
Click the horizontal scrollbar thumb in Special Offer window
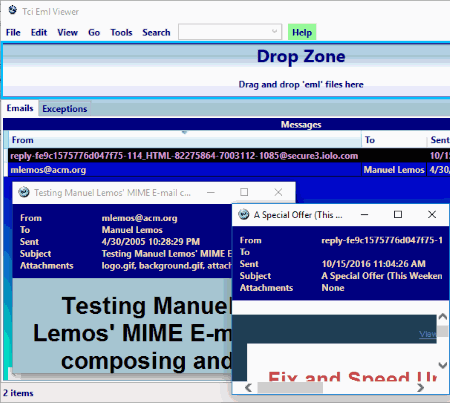click(x=290, y=388)
